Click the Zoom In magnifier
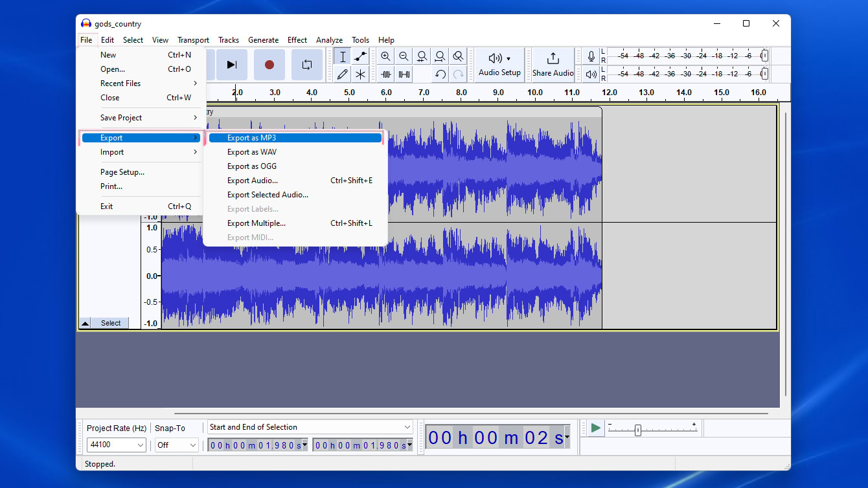Screen dimensions: 868x488 [x=386, y=56]
